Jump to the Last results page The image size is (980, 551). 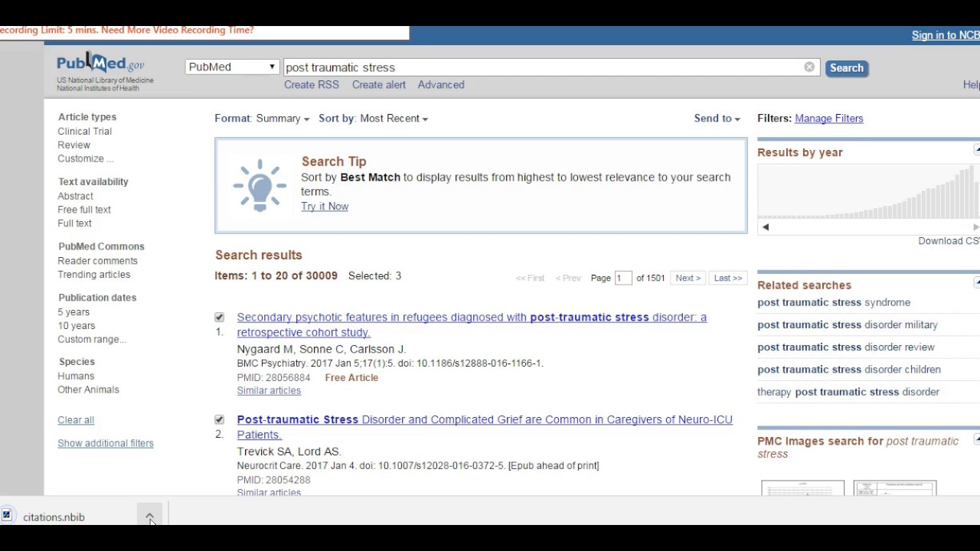pyautogui.click(x=728, y=278)
